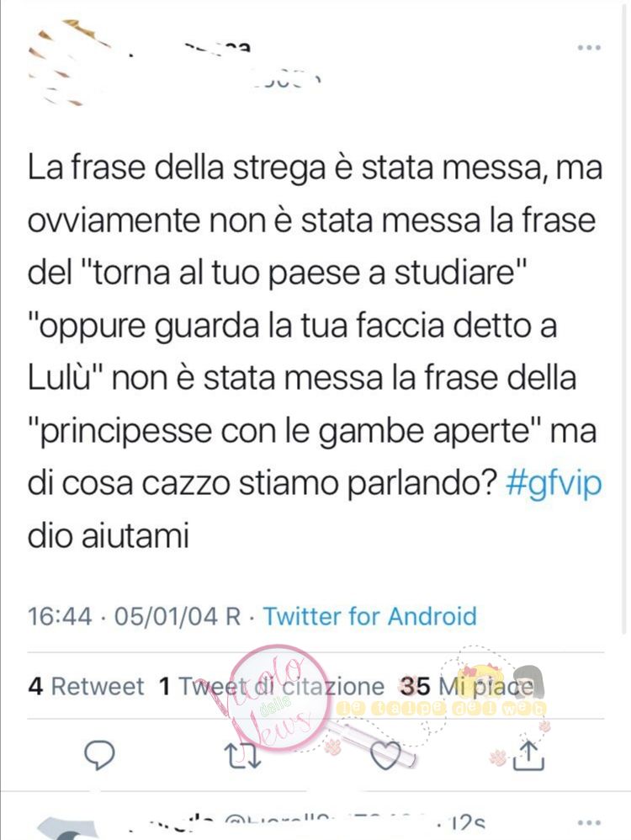631x840 pixels.
Task: View the 4 Retweet list
Action: [x=87, y=686]
